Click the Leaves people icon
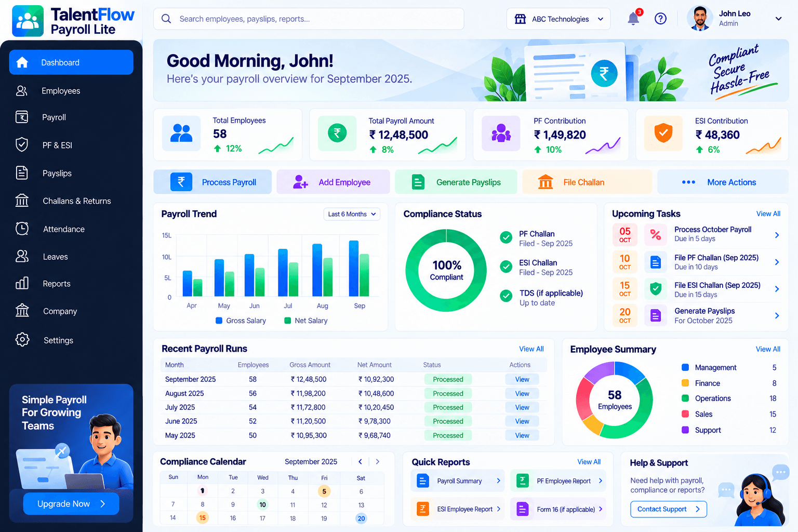This screenshot has height=532, width=798. click(x=22, y=256)
